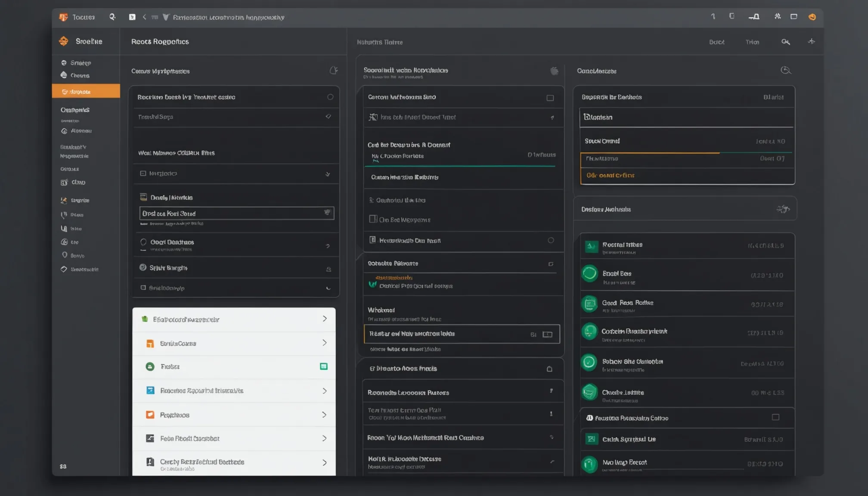Select the Clavo sidebar icon
This screenshot has height=496, width=868.
64,183
